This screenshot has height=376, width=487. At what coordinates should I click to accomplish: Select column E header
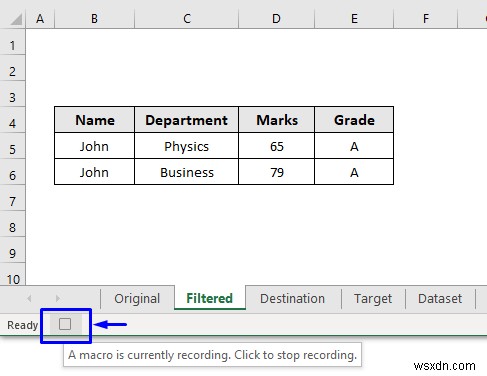[x=354, y=19]
